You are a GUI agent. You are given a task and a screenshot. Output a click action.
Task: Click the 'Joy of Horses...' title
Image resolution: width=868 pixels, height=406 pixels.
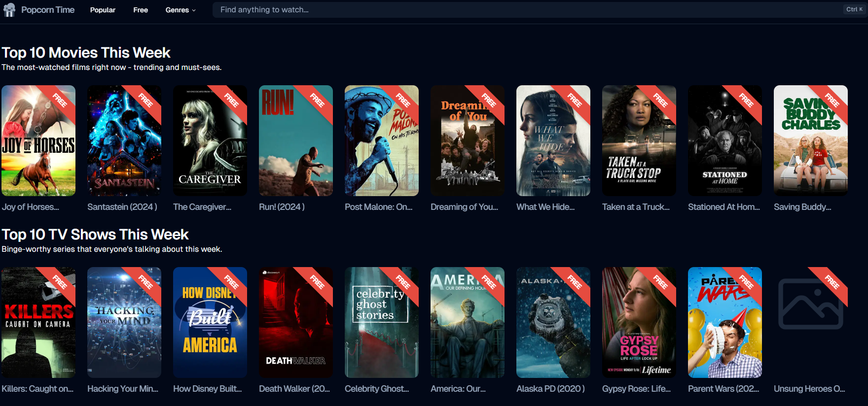tap(30, 207)
